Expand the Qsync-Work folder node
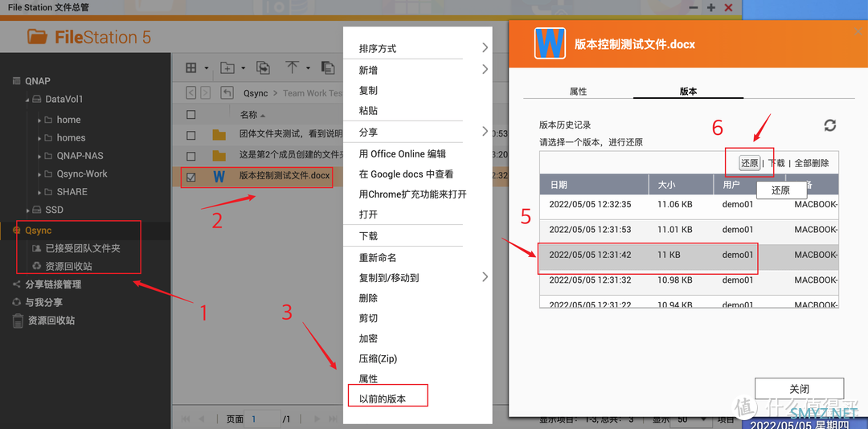 [x=39, y=174]
